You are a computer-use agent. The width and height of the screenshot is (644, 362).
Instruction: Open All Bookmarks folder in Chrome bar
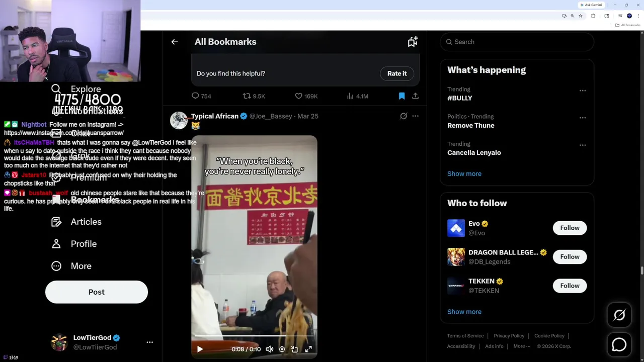(x=627, y=25)
